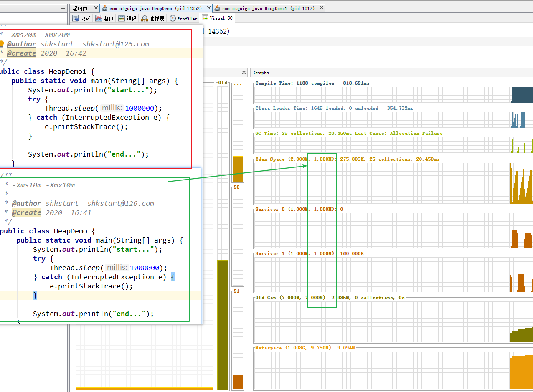
Task: Open the 概述 overview view
Action: (x=81, y=18)
